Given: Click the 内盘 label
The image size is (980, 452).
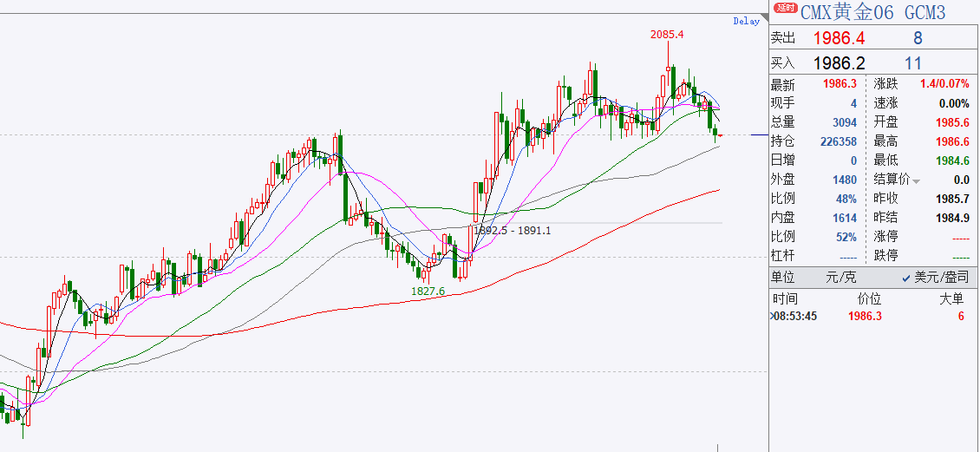Looking at the screenshot, I should click(x=783, y=218).
